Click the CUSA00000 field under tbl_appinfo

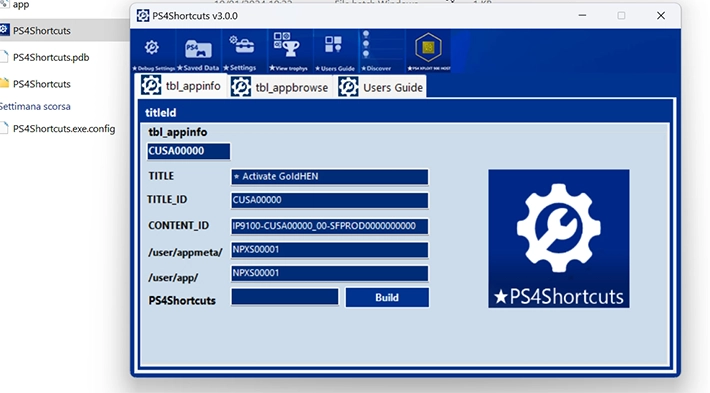pyautogui.click(x=188, y=151)
